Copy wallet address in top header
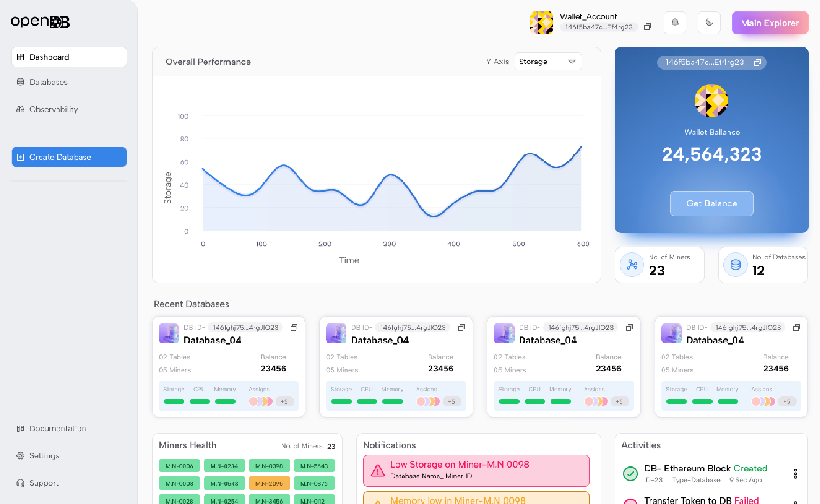Viewport: 820px width, 504px height. point(648,27)
